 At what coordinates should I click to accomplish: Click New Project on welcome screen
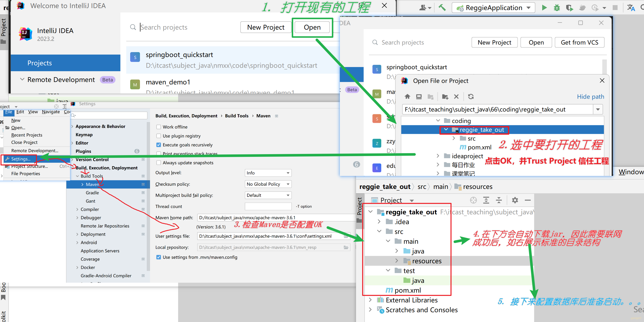(266, 27)
